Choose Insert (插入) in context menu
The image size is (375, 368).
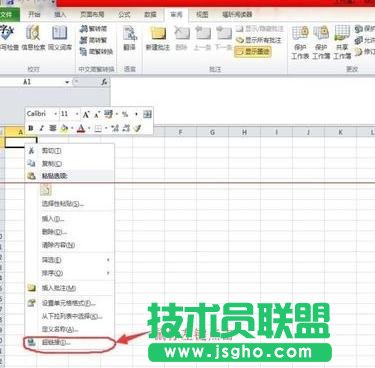(70, 219)
